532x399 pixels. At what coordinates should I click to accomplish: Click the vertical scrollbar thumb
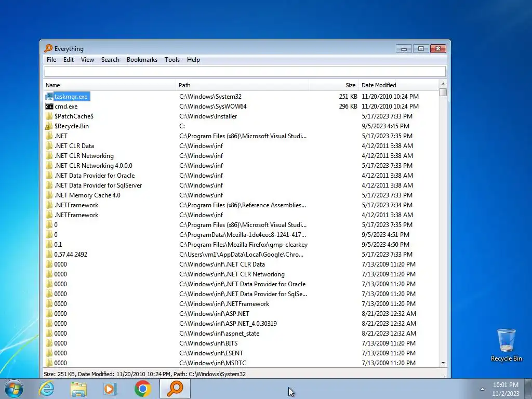pos(443,92)
